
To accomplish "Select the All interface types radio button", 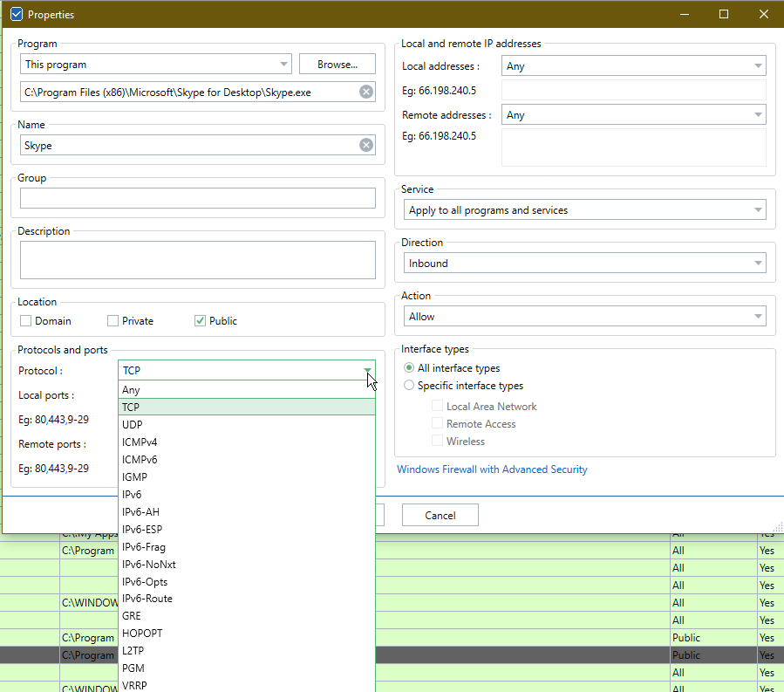I will 410,368.
